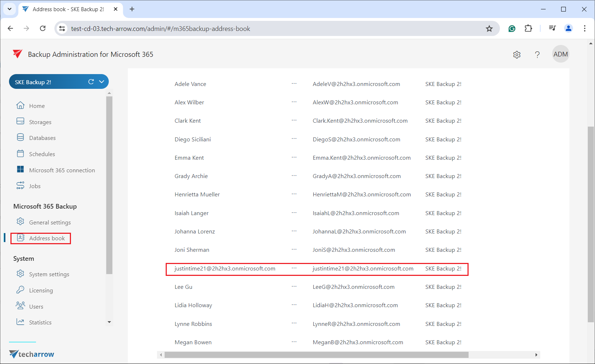The image size is (595, 364).
Task: Open the Licensing menu item
Action: 41,290
